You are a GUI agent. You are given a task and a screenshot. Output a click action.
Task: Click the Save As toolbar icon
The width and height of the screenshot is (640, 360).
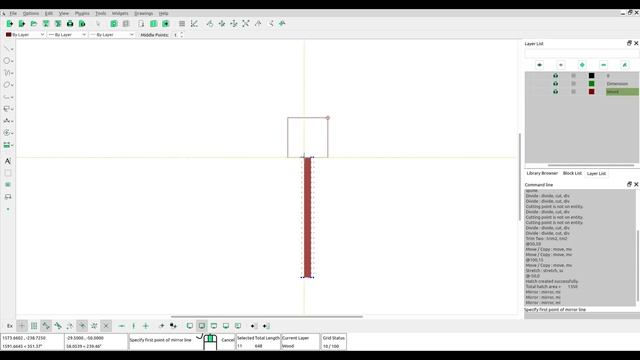coord(58,24)
